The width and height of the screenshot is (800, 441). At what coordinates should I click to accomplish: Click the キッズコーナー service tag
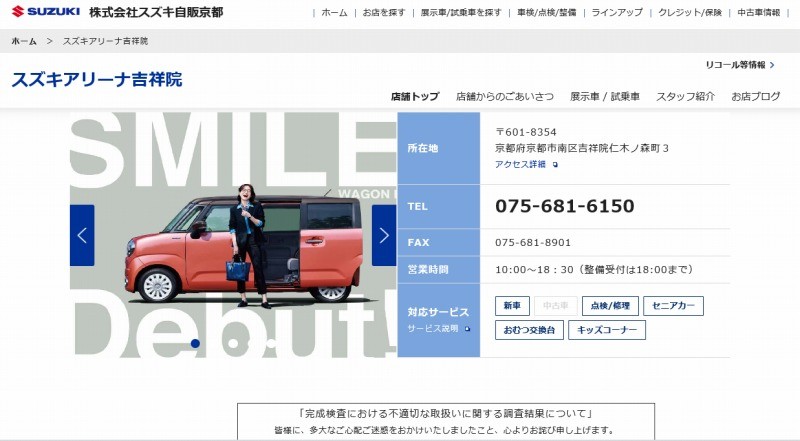(x=607, y=330)
